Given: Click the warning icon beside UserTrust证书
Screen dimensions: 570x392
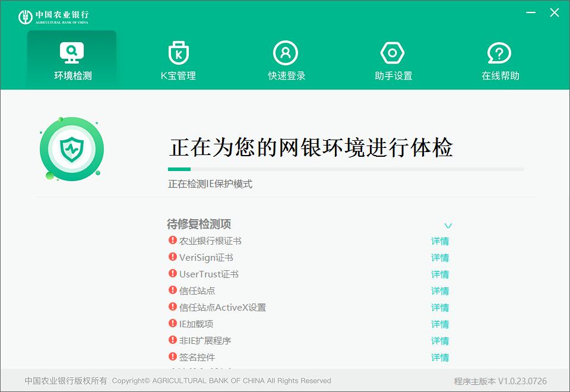Looking at the screenshot, I should (173, 273).
